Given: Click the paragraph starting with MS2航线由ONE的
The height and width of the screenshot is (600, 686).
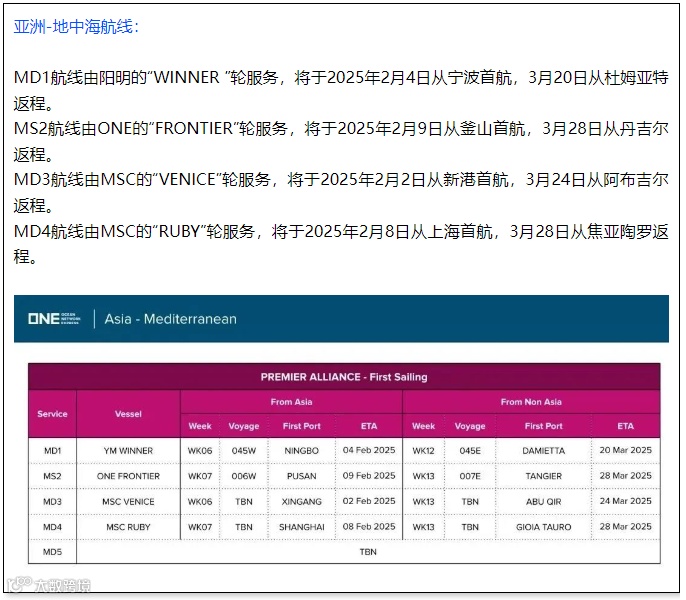Looking at the screenshot, I should coord(341,141).
